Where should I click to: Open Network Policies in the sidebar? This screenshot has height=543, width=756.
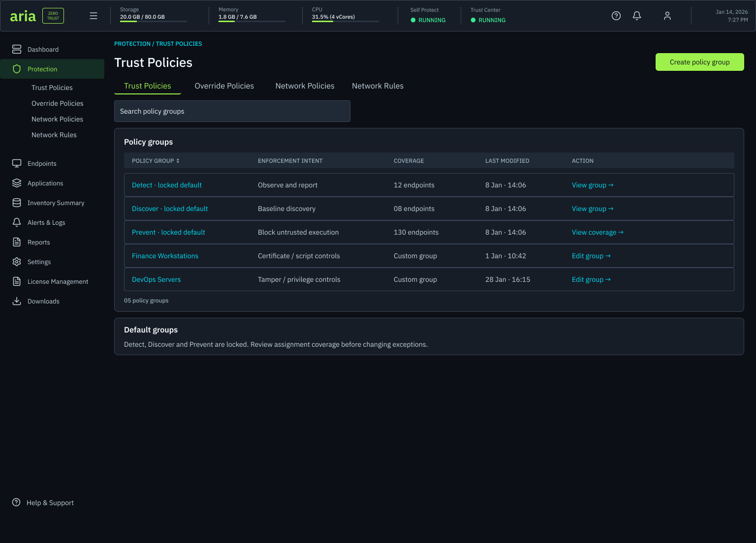(57, 119)
